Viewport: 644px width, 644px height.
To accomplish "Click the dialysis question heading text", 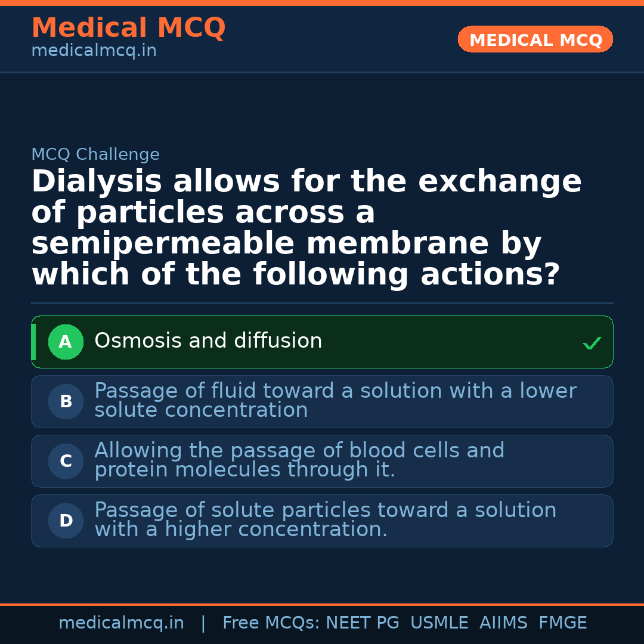I will pos(306,228).
